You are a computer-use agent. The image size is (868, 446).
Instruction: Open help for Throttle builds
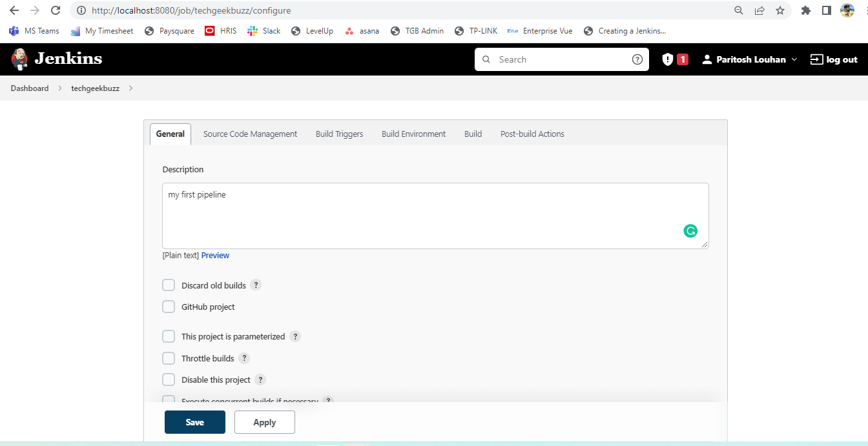(244, 358)
